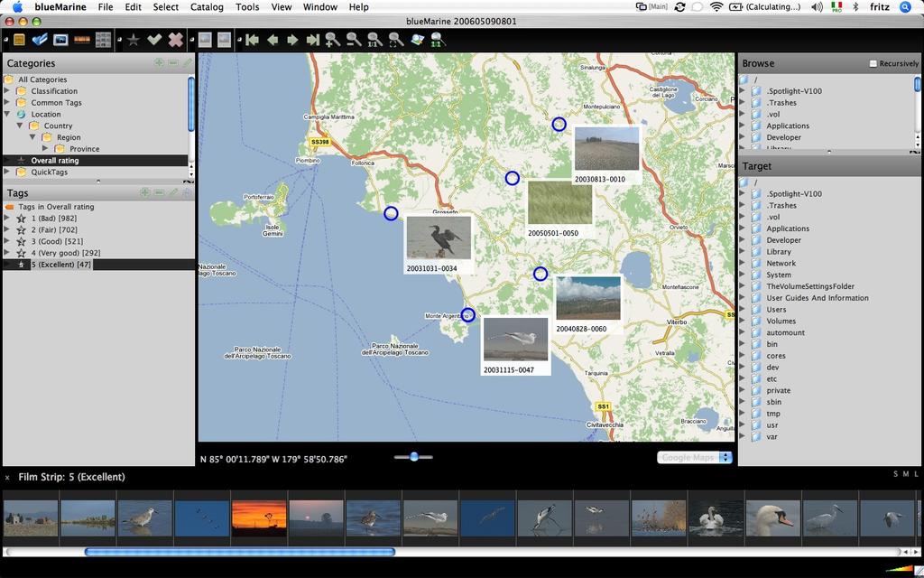Screen dimensions: 924x578
Task: Click the checkmark approve toolbar icon
Action: pyautogui.click(x=154, y=40)
